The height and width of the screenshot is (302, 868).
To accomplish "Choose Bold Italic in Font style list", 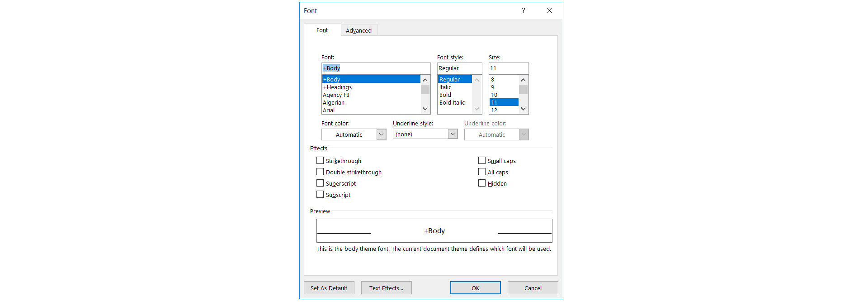I will (452, 103).
